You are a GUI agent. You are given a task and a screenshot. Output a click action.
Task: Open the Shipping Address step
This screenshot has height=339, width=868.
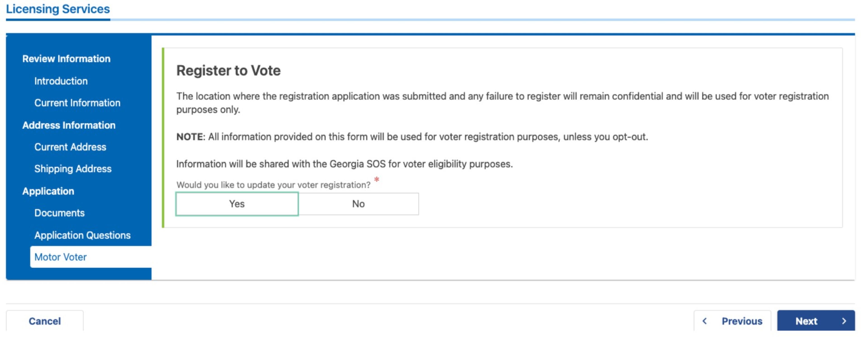[73, 169]
